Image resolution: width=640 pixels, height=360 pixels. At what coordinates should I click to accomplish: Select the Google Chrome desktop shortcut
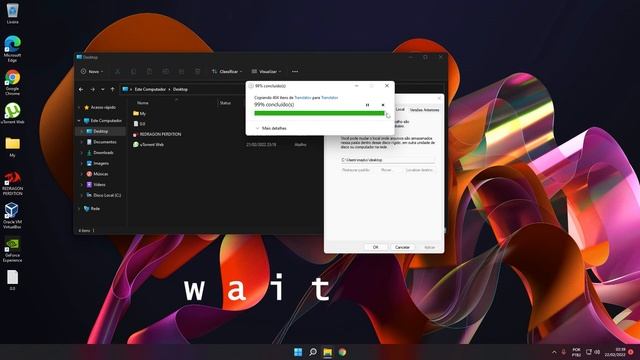coord(12,82)
